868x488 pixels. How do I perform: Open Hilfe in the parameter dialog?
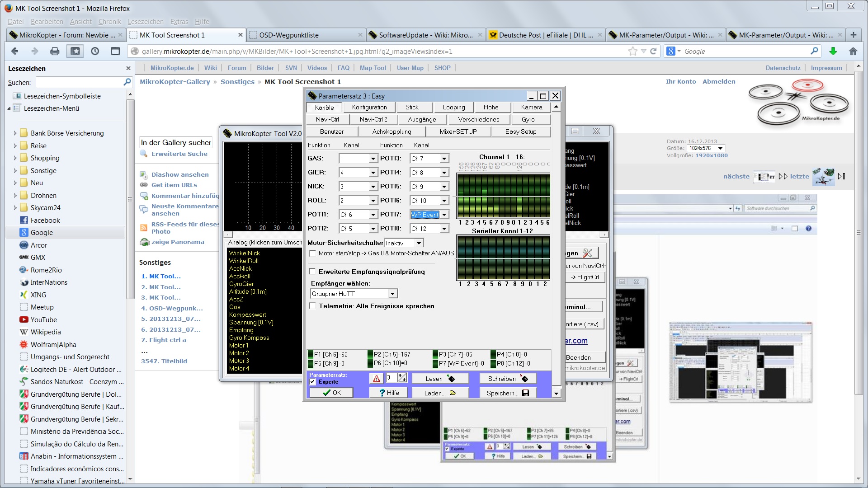click(388, 393)
